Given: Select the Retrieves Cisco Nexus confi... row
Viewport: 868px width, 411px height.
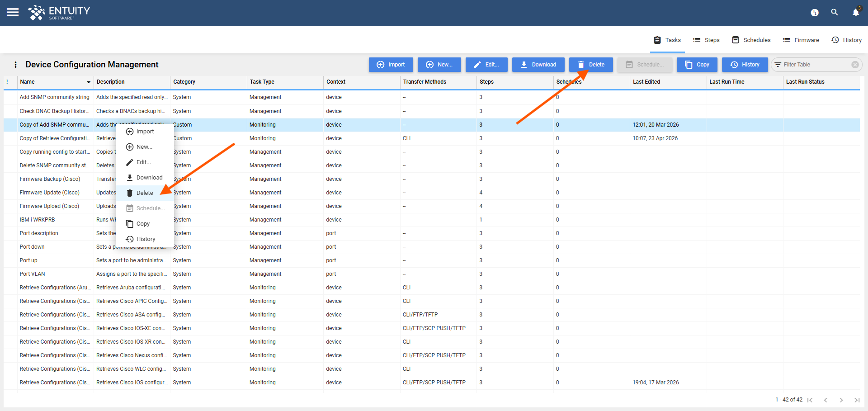Looking at the screenshot, I should (432, 355).
